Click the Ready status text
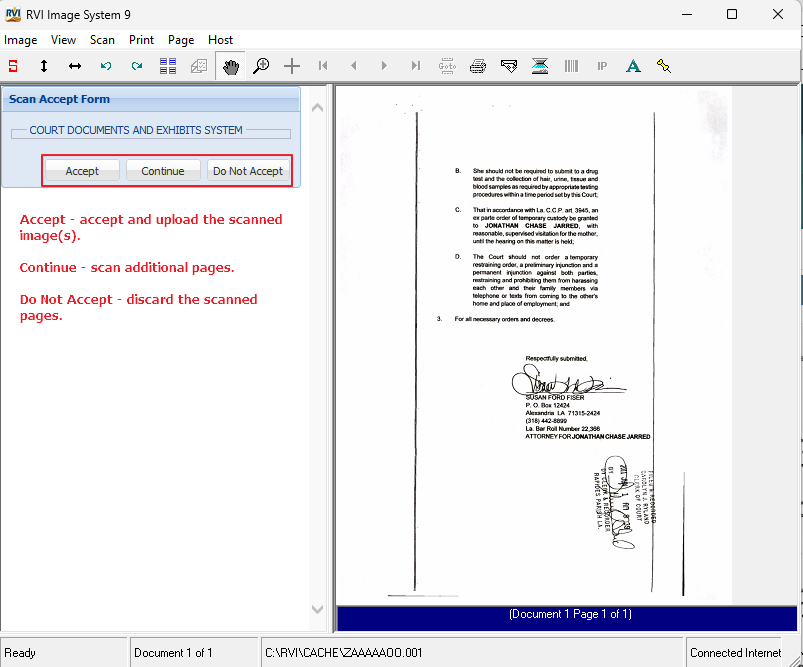 (x=20, y=653)
